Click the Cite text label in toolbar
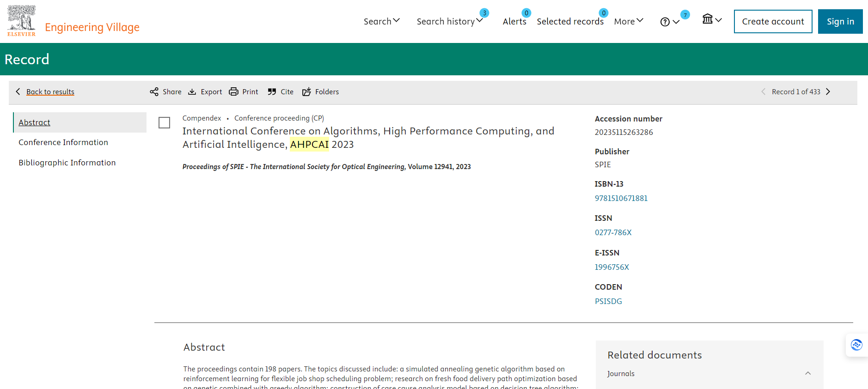The width and height of the screenshot is (868, 389). point(287,91)
